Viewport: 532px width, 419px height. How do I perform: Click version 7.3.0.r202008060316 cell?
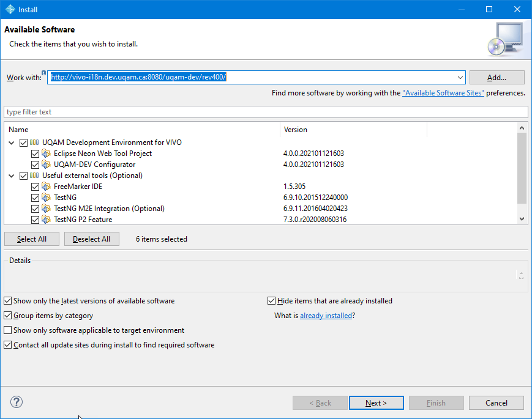[x=315, y=220]
